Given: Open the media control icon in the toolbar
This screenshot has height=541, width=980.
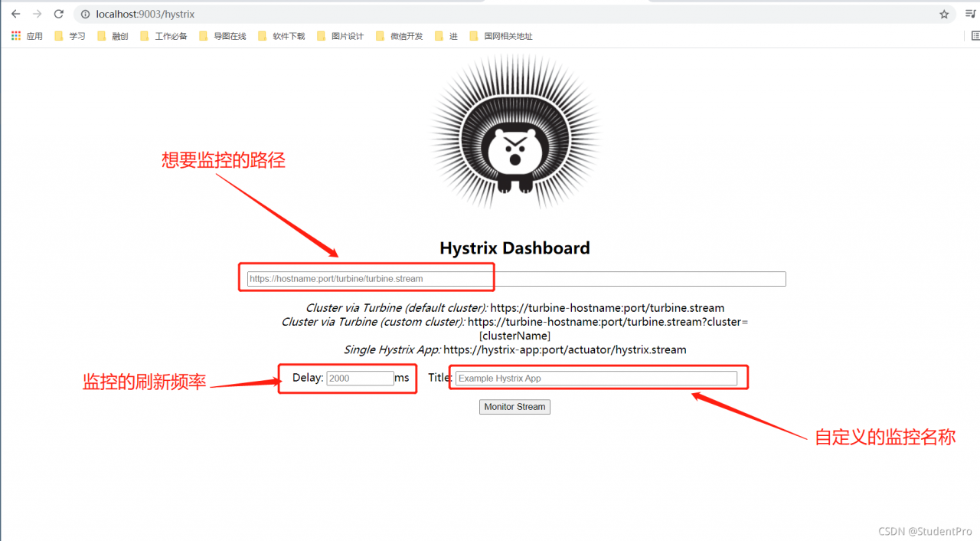Looking at the screenshot, I should (970, 14).
